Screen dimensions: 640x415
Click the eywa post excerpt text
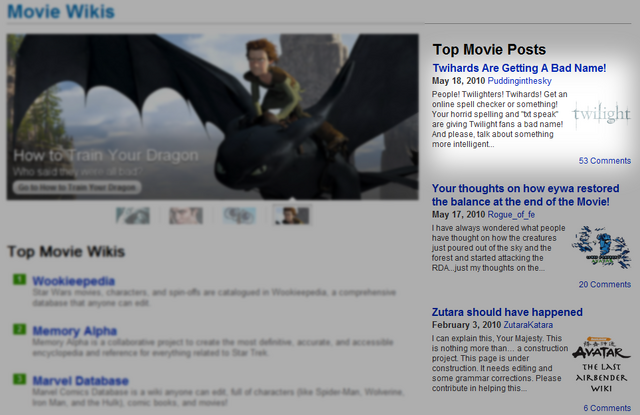point(499,248)
